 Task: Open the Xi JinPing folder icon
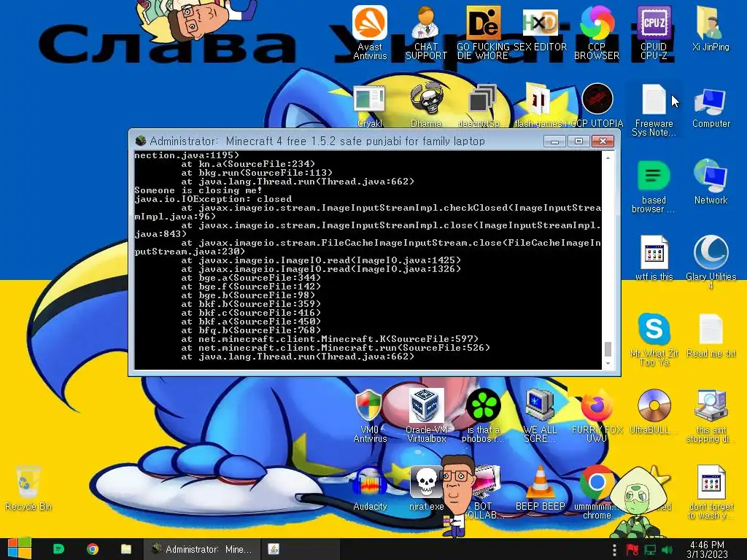coord(711,28)
